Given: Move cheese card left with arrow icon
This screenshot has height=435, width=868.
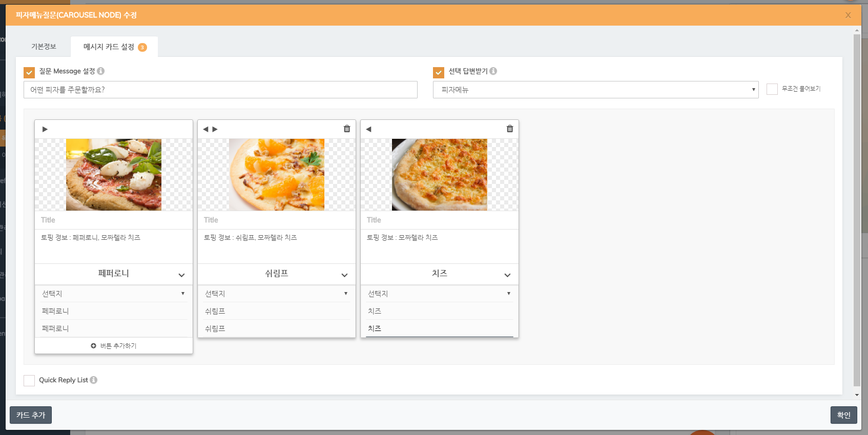Looking at the screenshot, I should point(368,129).
